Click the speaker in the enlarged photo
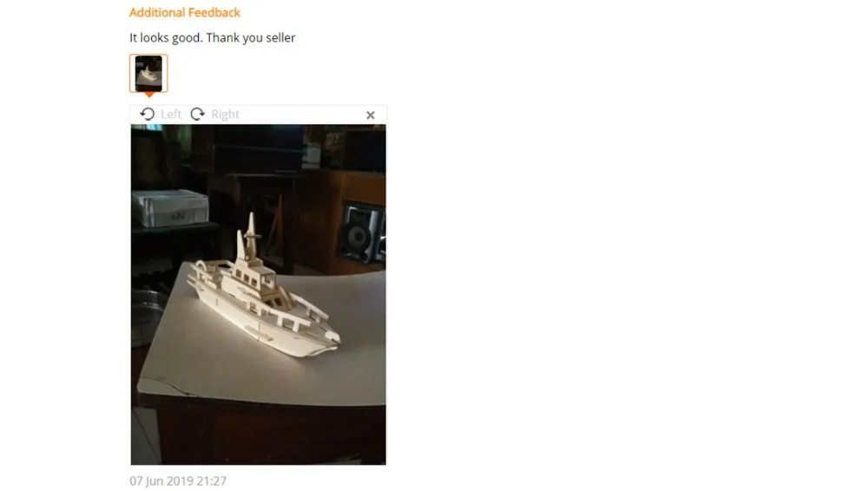The height and width of the screenshot is (491, 868). click(x=363, y=233)
